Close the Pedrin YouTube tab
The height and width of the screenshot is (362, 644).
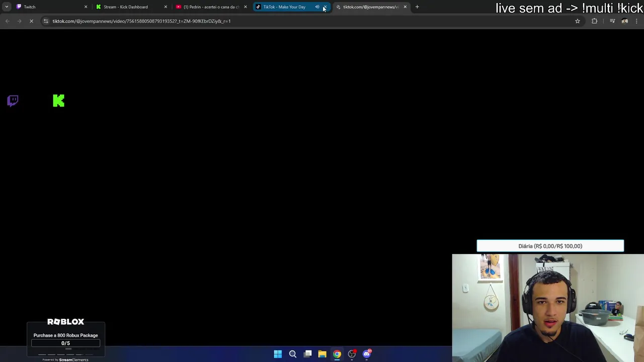pos(246,7)
